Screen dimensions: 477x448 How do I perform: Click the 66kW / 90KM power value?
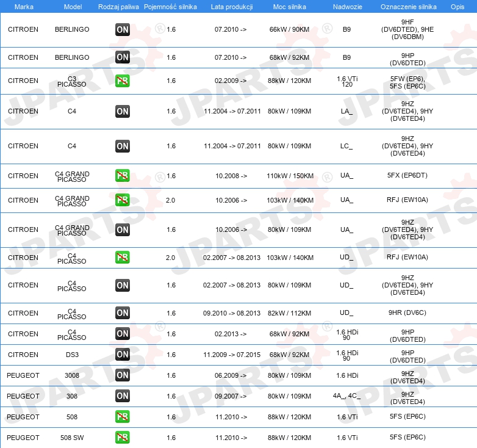point(289,29)
